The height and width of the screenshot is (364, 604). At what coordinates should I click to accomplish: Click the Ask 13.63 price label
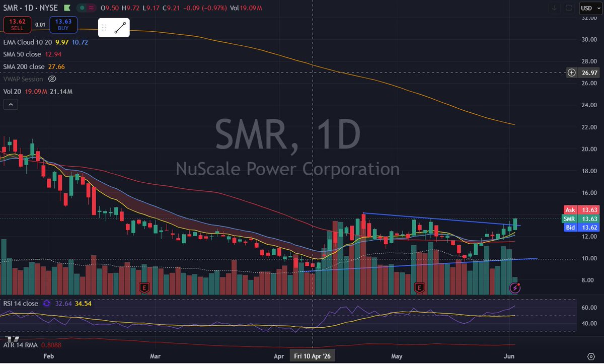(580, 209)
